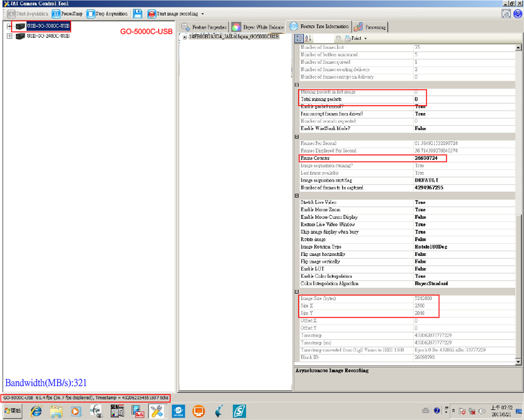Open Internet Explorer from the taskbar
Image resolution: width=524 pixels, height=420 pixels.
click(x=36, y=411)
